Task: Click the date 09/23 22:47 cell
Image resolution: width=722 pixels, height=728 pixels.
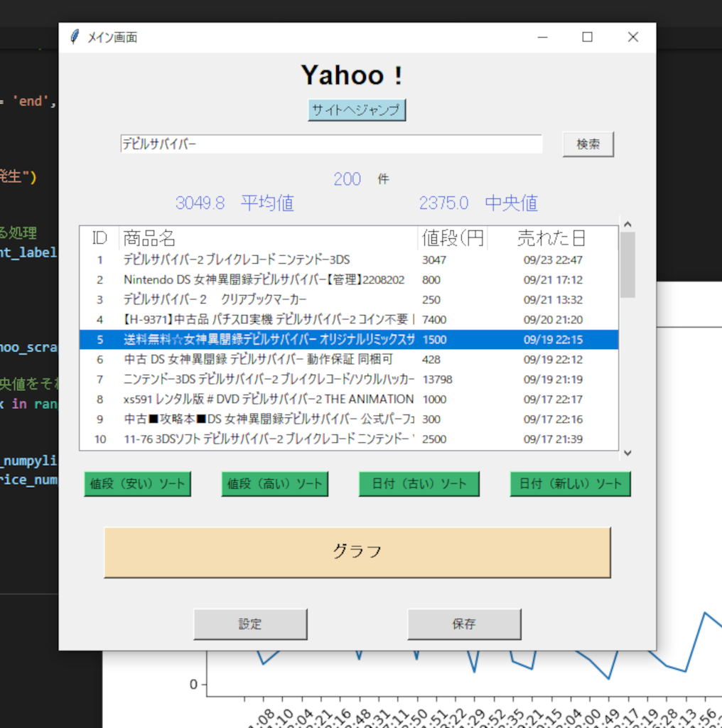Action: tap(553, 260)
